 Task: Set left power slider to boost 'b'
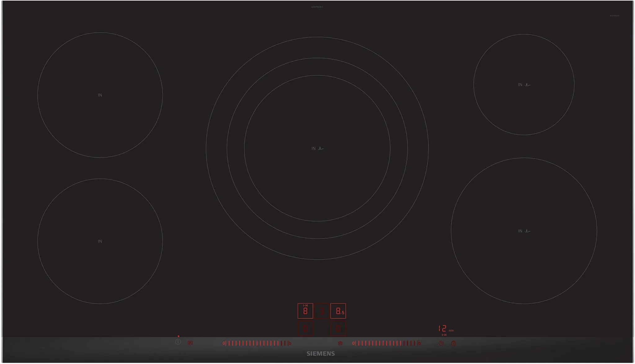pyautogui.click(x=290, y=343)
